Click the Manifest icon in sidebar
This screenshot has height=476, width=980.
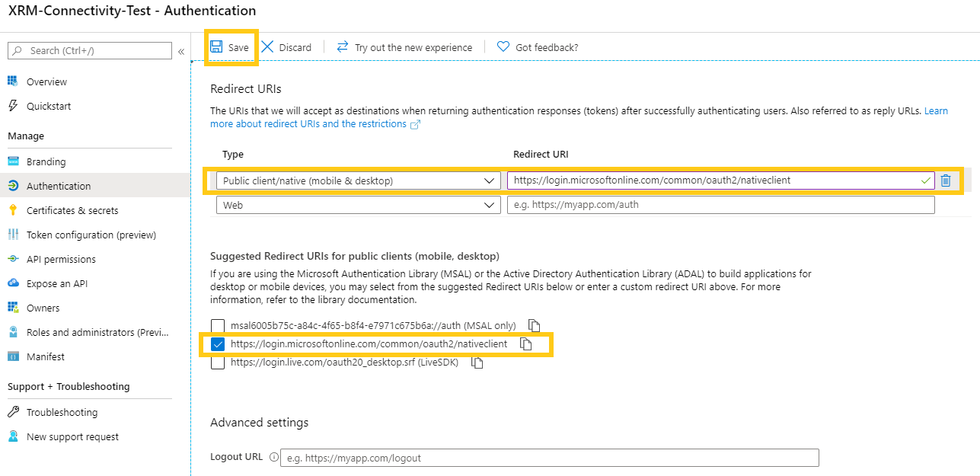tap(13, 356)
